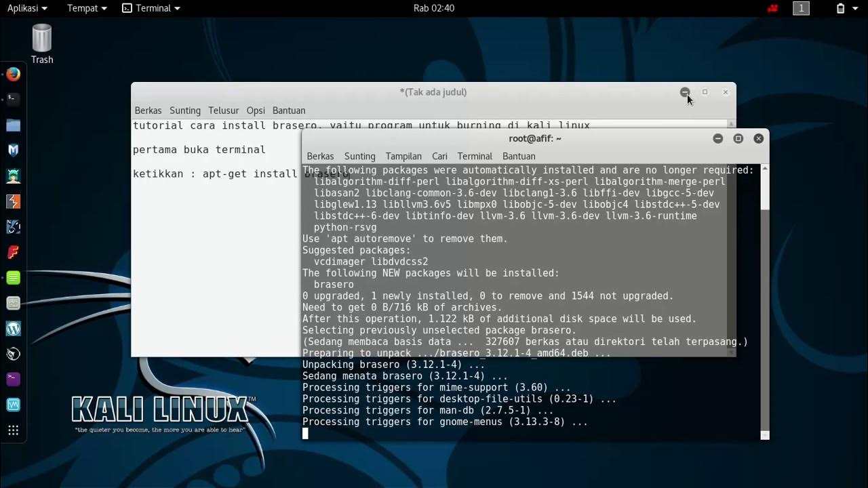868x488 pixels.
Task: Open the battery system menu
Action: pos(845,8)
